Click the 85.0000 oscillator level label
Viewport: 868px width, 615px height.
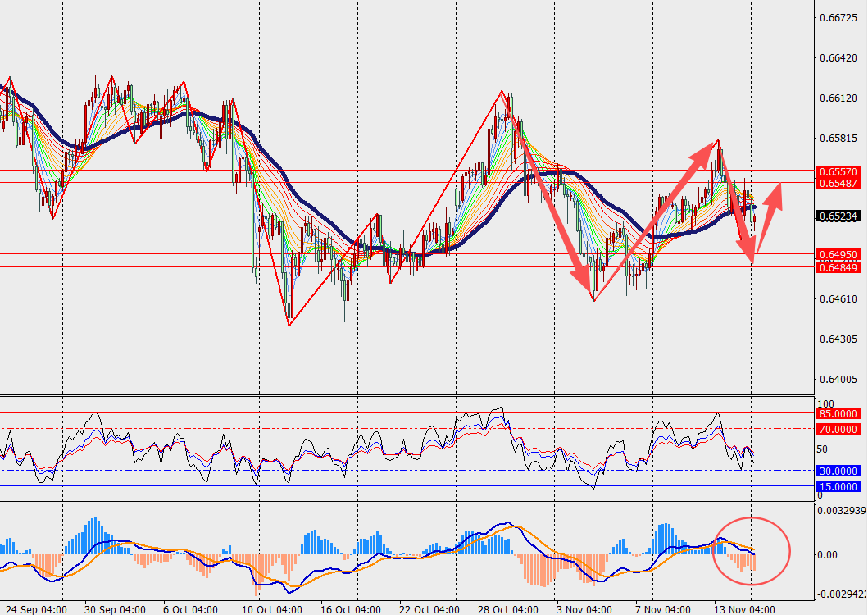tap(838, 414)
